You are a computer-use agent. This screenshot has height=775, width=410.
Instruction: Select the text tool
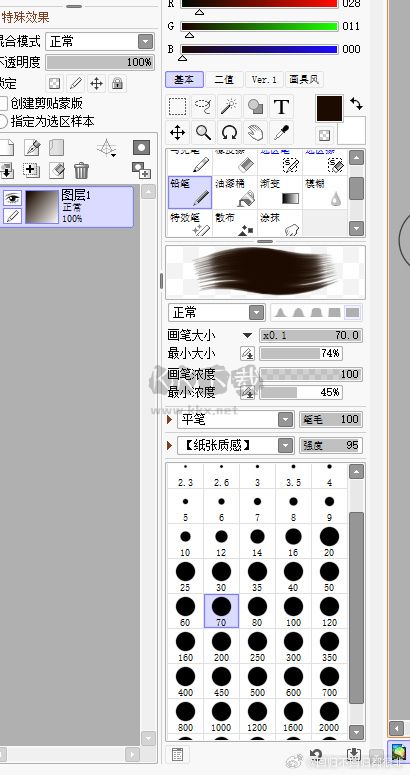281,106
